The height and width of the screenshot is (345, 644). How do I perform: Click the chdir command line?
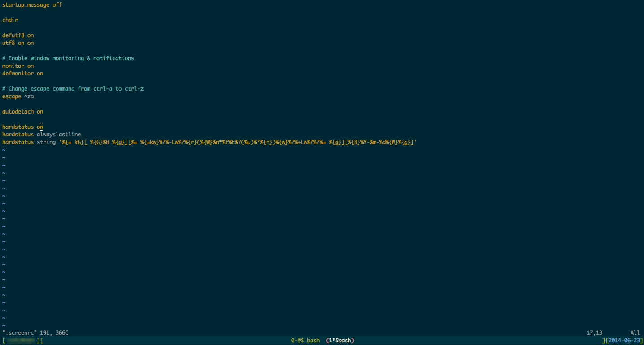10,20
